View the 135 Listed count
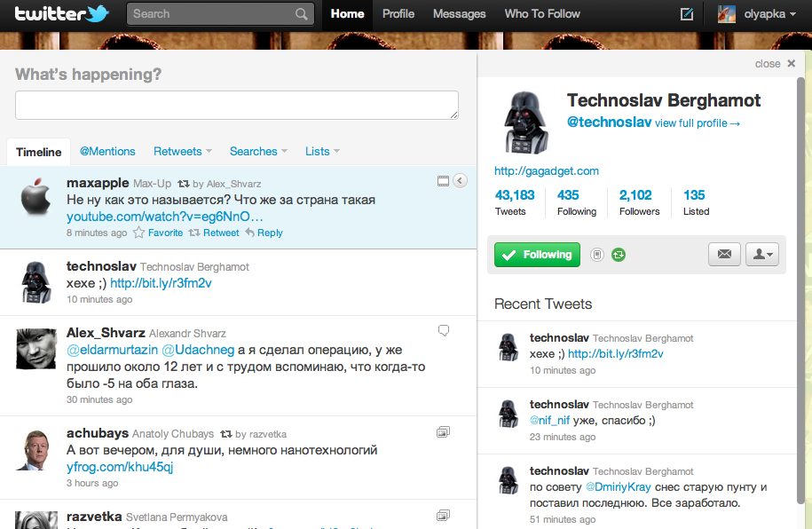 tap(696, 202)
